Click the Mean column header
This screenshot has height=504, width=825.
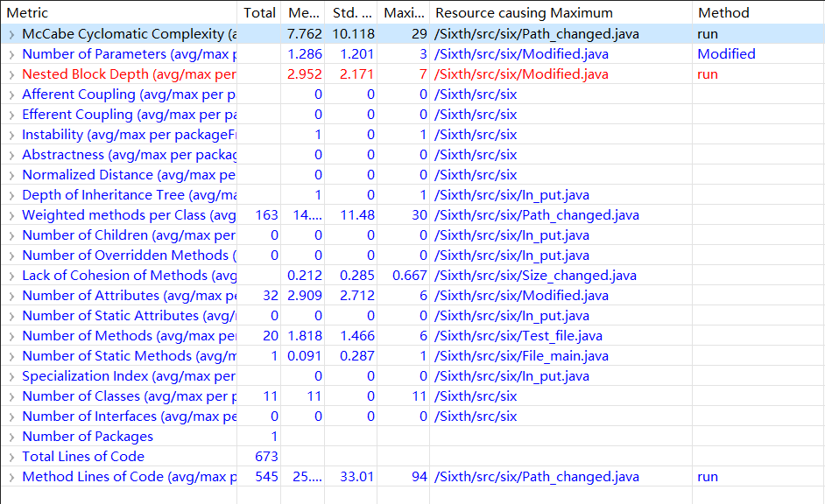click(303, 12)
